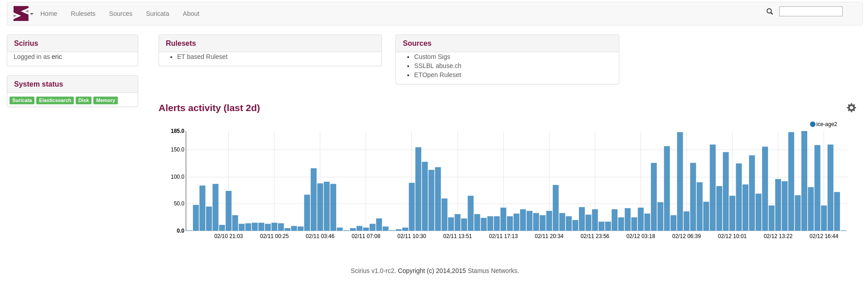This screenshot has width=868, height=302.
Task: Click the 02/12 16:44 time label
Action: tap(824, 236)
